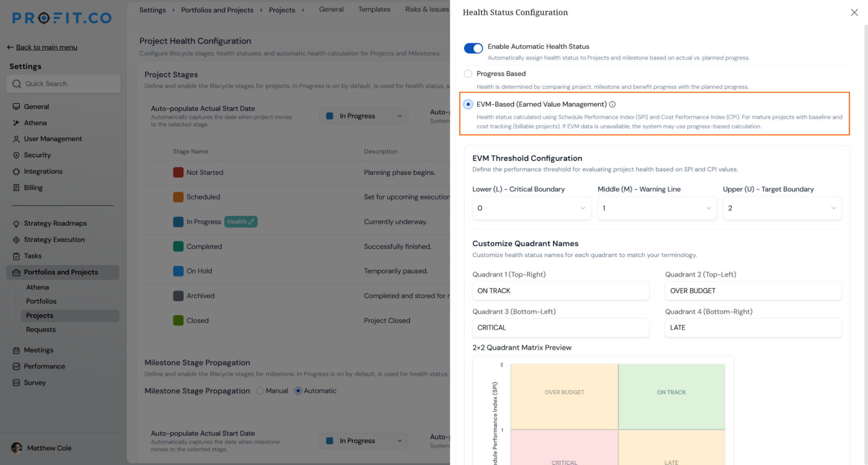Toggle Enable Automatic Health Status switch

473,48
